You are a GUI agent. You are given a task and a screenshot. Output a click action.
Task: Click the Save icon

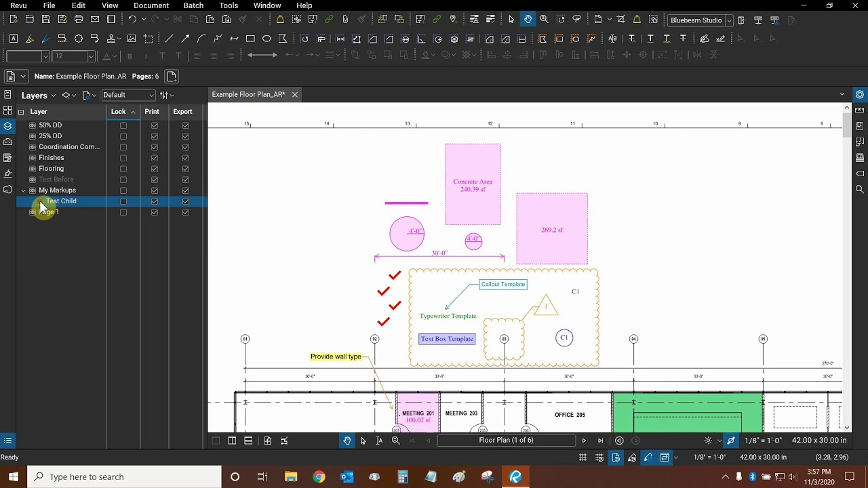[x=46, y=20]
